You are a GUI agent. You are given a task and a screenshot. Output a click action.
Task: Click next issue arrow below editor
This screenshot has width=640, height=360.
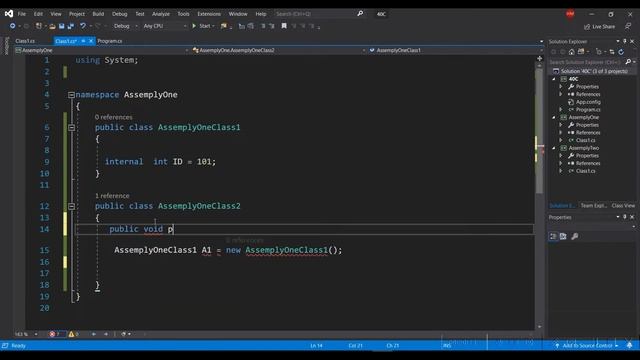pyautogui.click(x=106, y=334)
